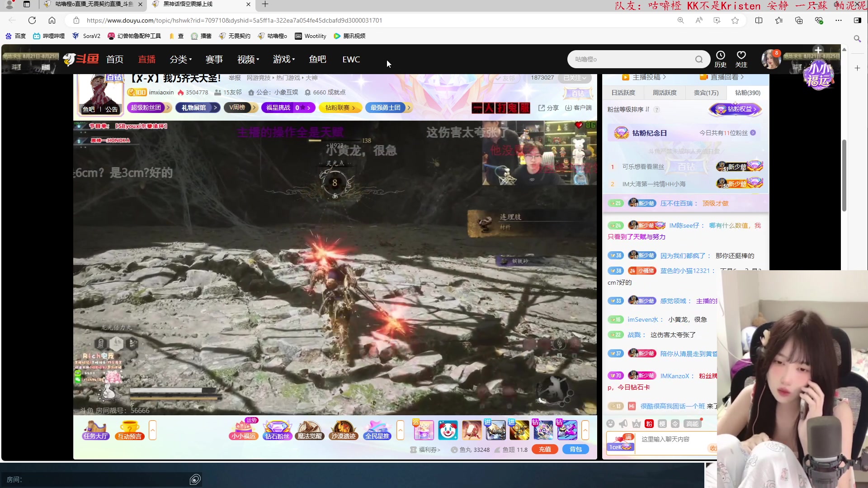Expand the 分类 dropdown in navigation
Viewport: 868px width, 488px height.
(x=180, y=59)
